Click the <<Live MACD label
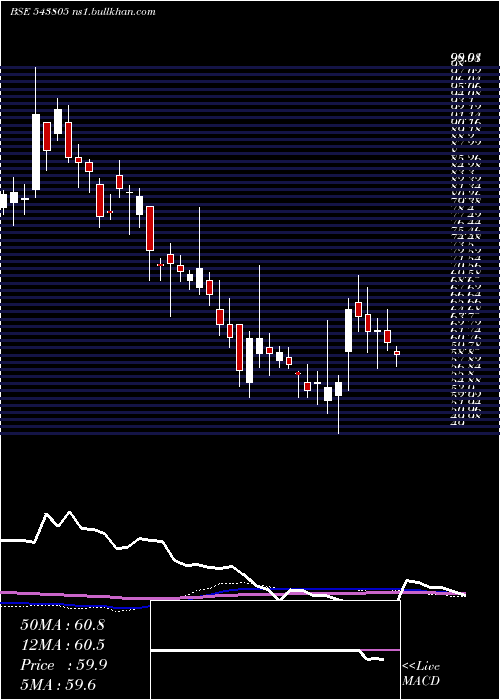Screen dimensions: 500x700 tap(421, 674)
